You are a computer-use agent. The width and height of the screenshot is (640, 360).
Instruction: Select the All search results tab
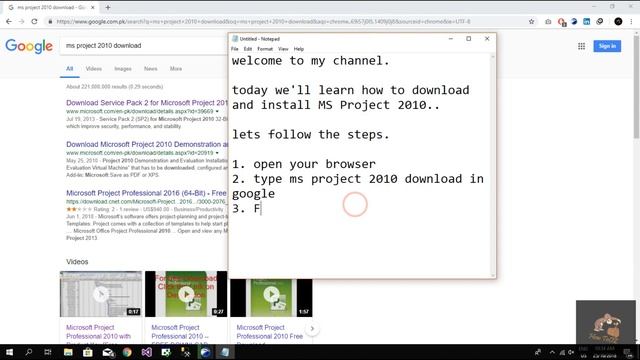point(70,69)
